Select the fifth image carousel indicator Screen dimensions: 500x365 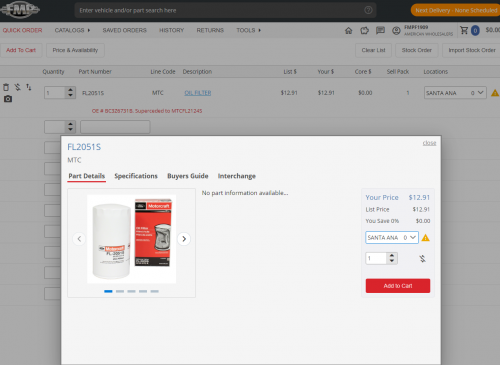pyautogui.click(x=154, y=291)
